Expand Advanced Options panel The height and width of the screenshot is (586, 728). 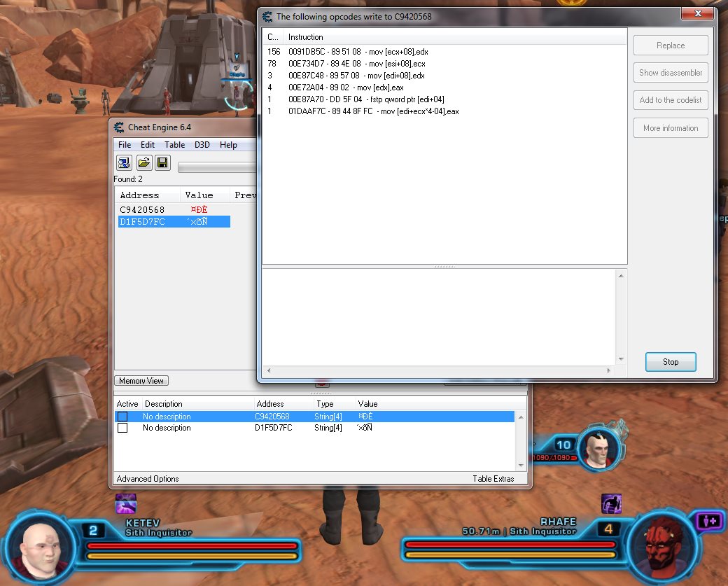148,479
